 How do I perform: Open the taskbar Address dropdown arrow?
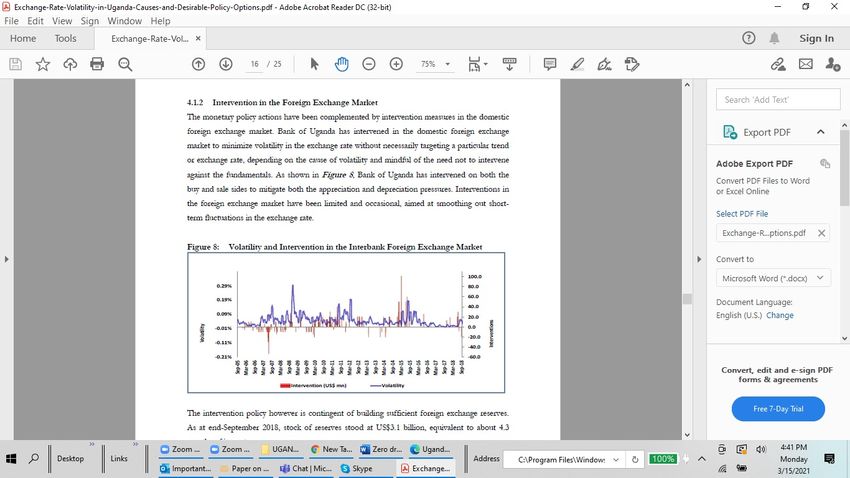pos(615,459)
